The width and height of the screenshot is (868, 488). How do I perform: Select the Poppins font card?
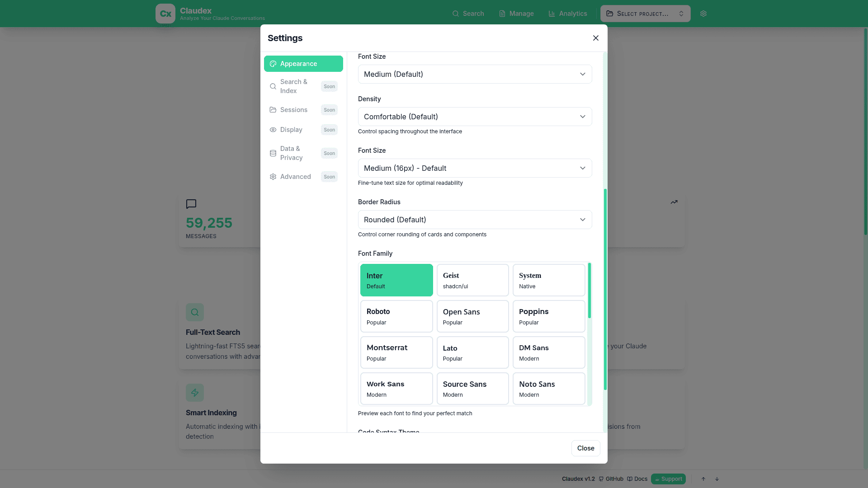(548, 316)
